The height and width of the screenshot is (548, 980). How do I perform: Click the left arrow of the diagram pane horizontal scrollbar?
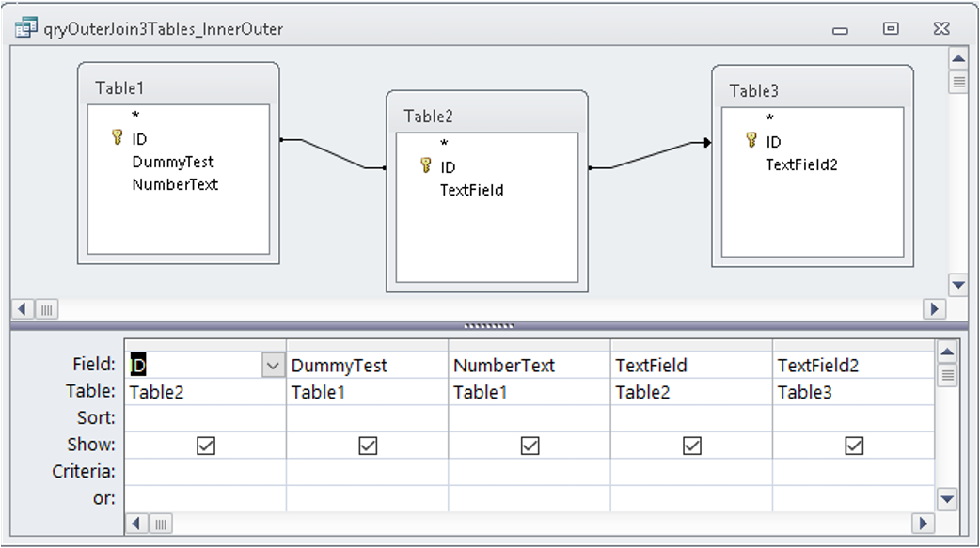pyautogui.click(x=23, y=308)
